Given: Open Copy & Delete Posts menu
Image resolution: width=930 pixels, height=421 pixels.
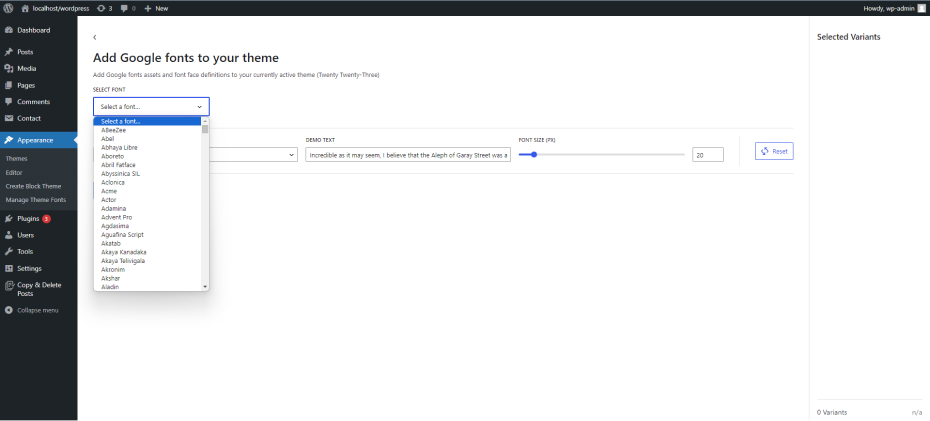Looking at the screenshot, I should point(39,289).
